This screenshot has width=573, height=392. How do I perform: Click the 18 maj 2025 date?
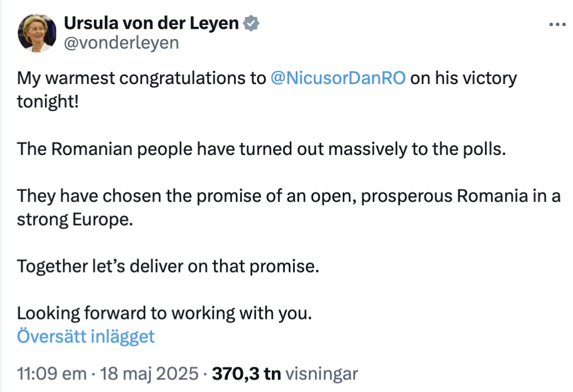coord(149,374)
